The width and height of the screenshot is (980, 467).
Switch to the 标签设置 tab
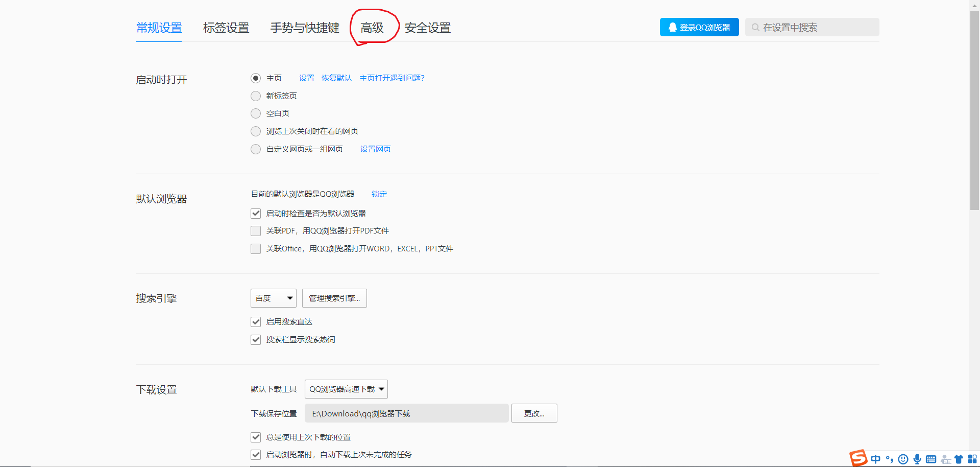[x=226, y=28]
